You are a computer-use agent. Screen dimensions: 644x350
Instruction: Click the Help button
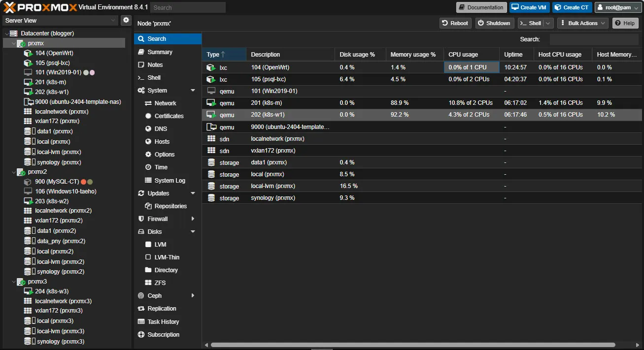tap(625, 23)
